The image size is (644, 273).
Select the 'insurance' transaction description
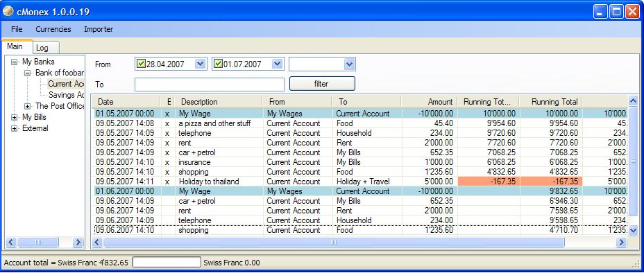pyautogui.click(x=194, y=162)
